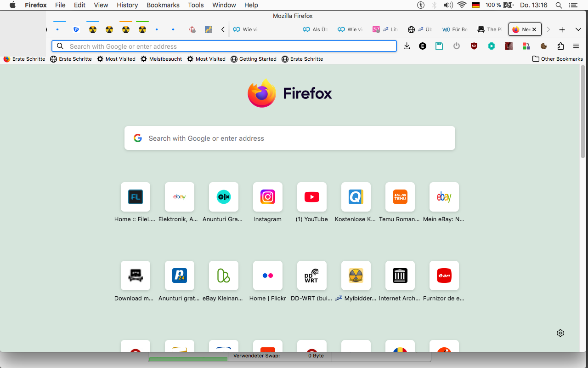The height and width of the screenshot is (368, 588).
Task: Open the new tab page settings gear
Action: (560, 333)
